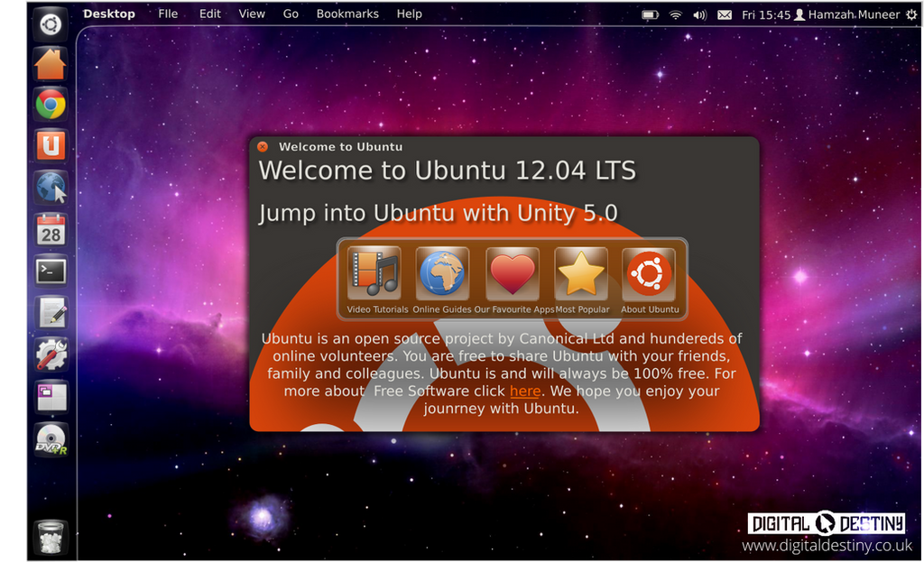
Task: Open the session gear menu in panel
Action: tap(911, 14)
